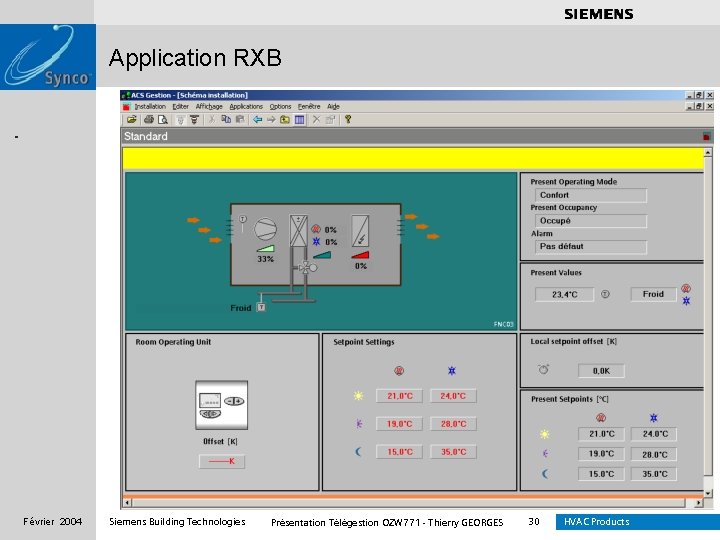
Task: Click the night cooling setpoint 35,0°C in Setpoint Settings
Action: [453, 452]
